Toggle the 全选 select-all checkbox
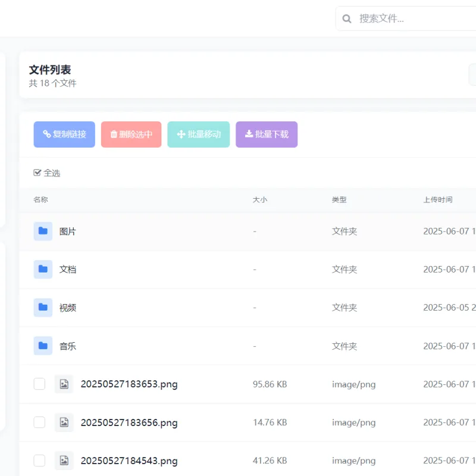This screenshot has height=476, width=476. coord(37,173)
